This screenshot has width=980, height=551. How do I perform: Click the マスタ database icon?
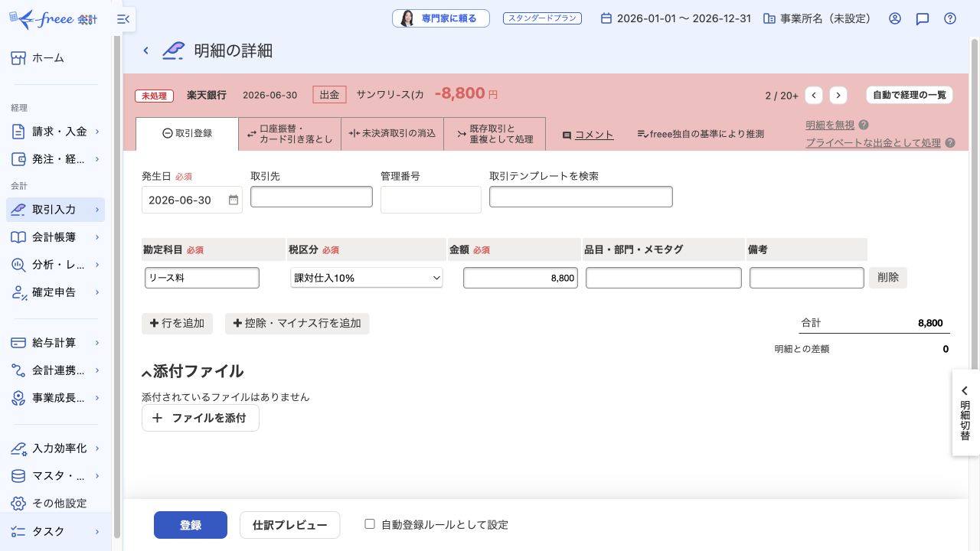tap(18, 476)
